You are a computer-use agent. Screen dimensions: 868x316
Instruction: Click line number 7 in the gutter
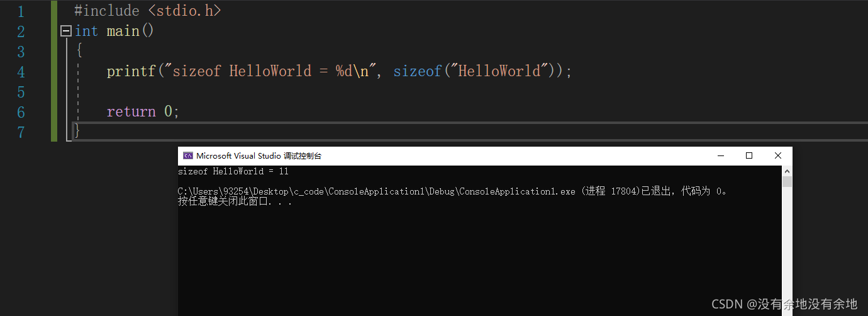point(20,132)
